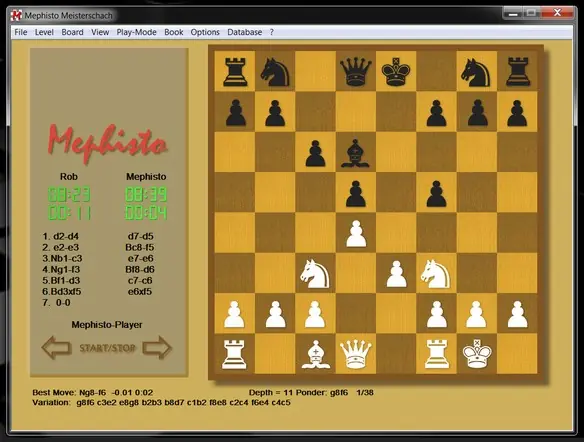Click the empty e4 square
Viewport: 584px width, 442px height.
click(x=396, y=233)
